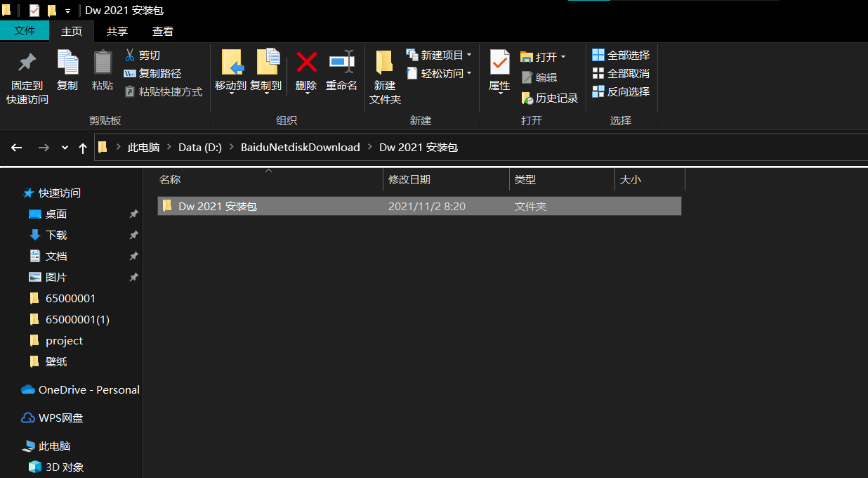
Task: Open the recent locations dropdown arrow
Action: 65,148
